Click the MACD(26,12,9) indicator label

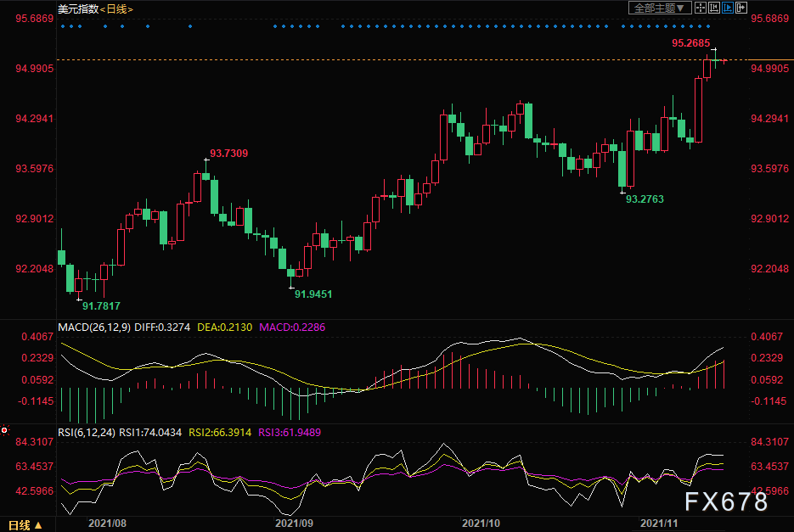pyautogui.click(x=94, y=327)
